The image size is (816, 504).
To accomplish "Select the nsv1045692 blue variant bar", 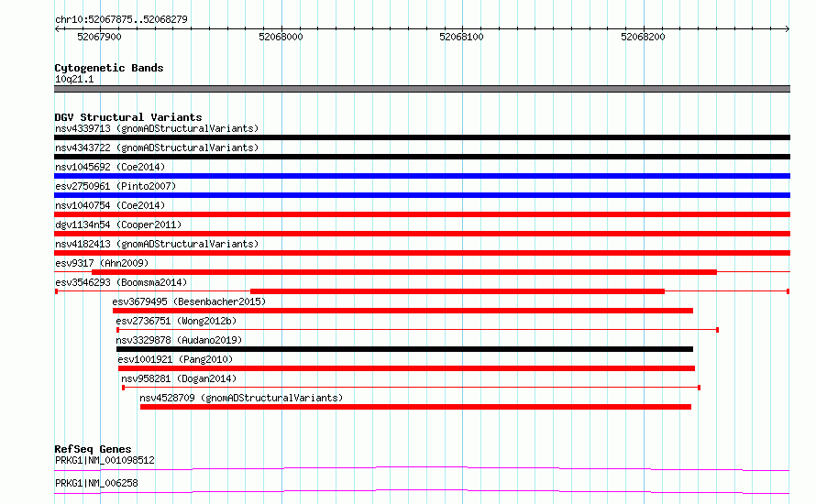I will click(x=422, y=176).
